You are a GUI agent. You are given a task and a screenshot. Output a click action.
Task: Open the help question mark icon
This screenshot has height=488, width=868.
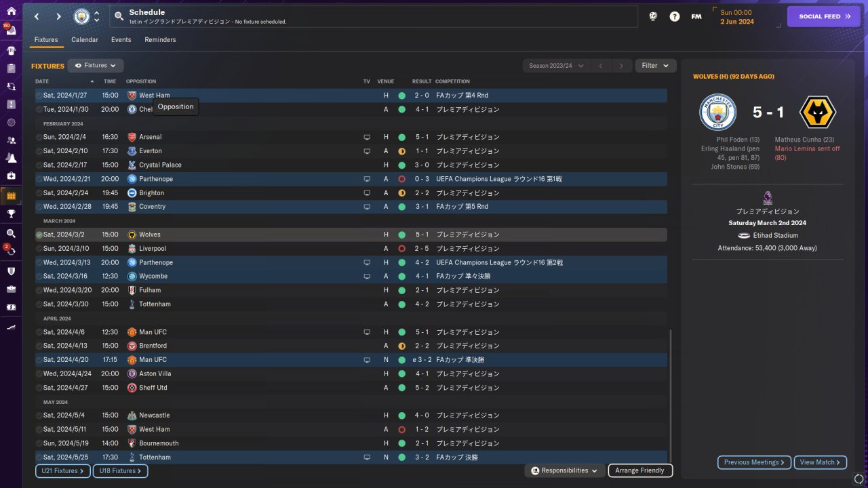[x=675, y=16]
